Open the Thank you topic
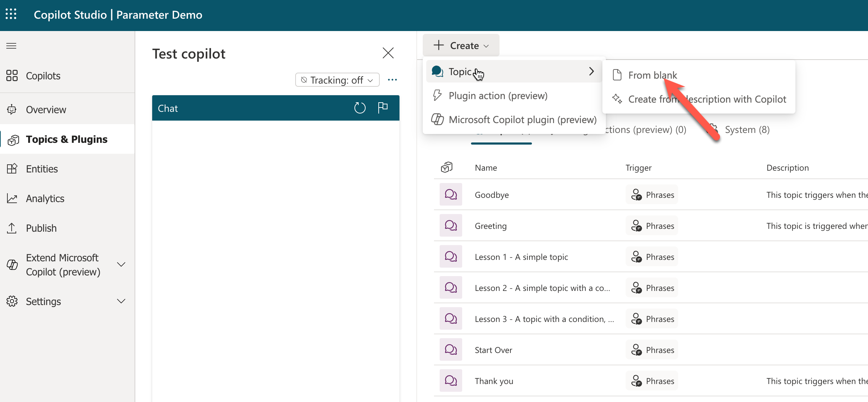 [494, 381]
